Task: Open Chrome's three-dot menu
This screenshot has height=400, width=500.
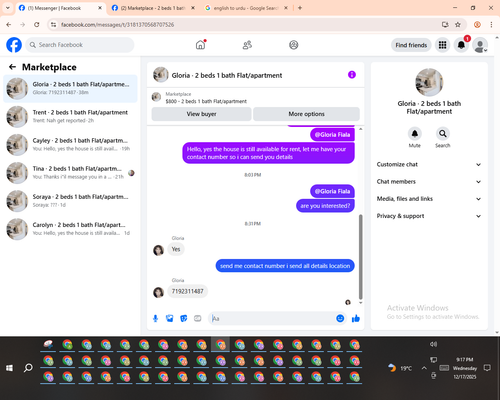Action: click(x=491, y=25)
